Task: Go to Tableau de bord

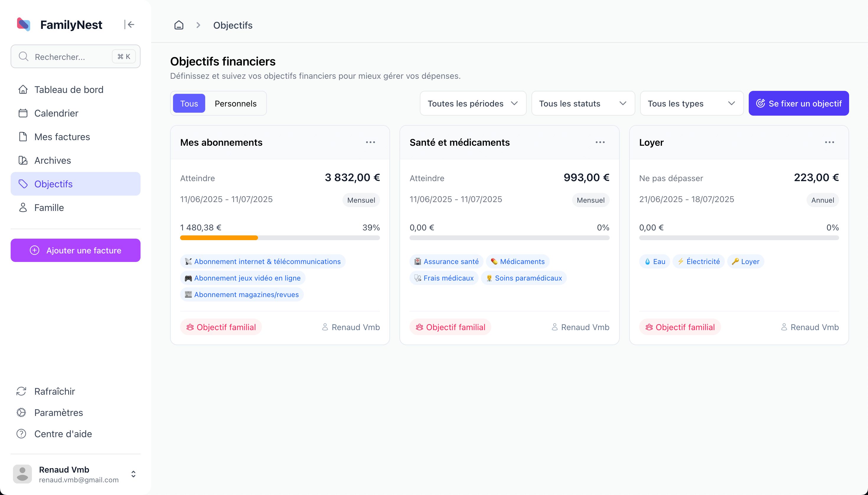Action: [69, 89]
